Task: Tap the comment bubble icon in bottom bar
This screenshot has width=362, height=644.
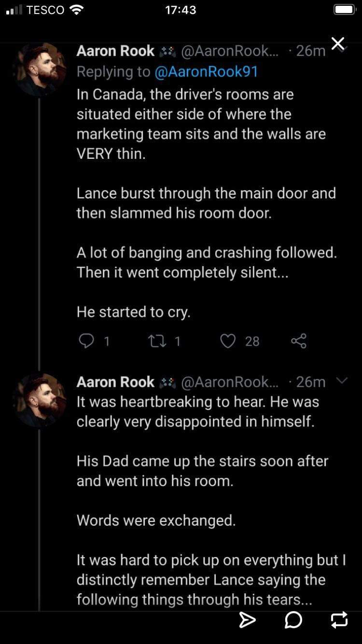Action: point(293,620)
